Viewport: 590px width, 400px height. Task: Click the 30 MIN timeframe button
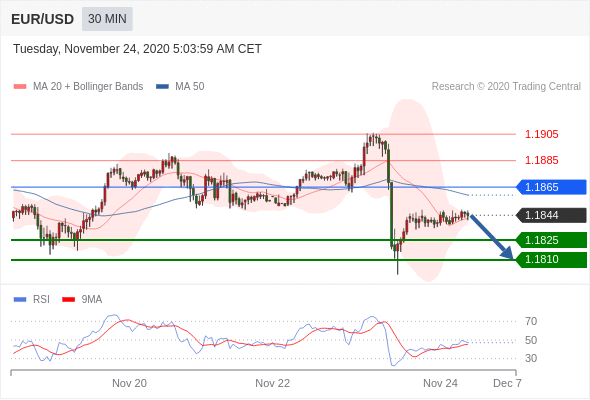point(107,19)
